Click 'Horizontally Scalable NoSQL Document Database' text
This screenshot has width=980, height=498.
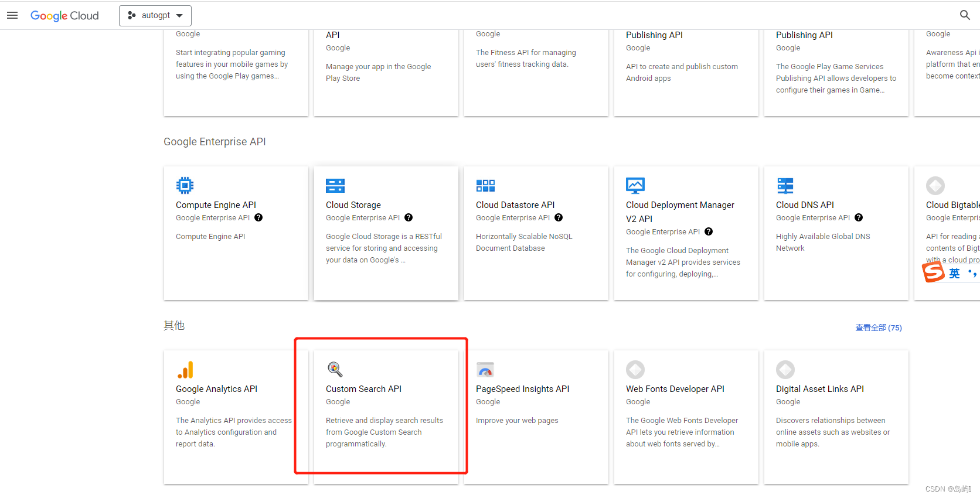(x=524, y=243)
